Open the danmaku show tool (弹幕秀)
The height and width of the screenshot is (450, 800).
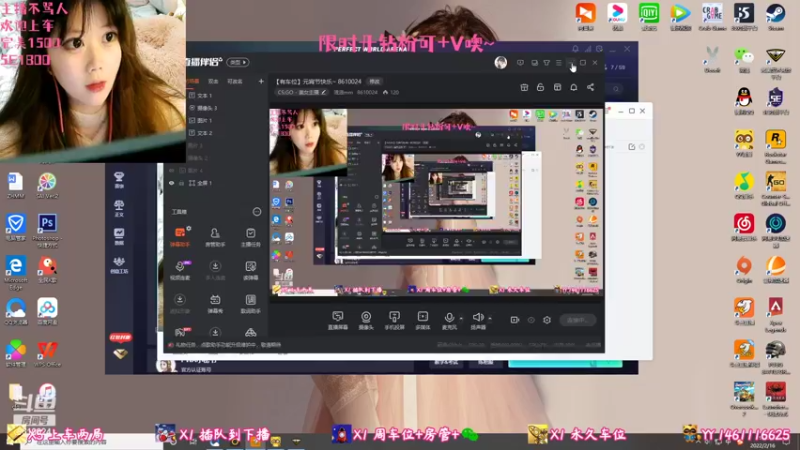[215, 303]
